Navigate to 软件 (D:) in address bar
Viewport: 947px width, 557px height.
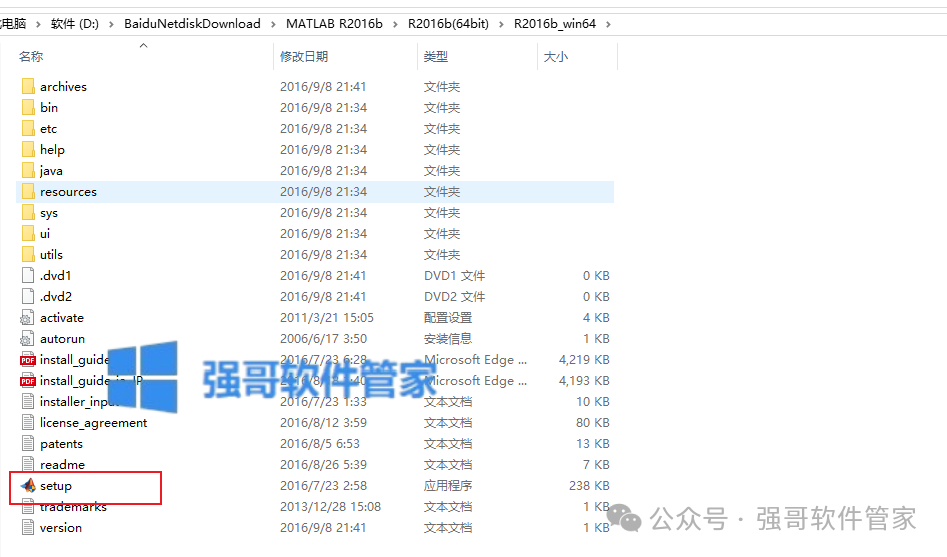pos(75,24)
